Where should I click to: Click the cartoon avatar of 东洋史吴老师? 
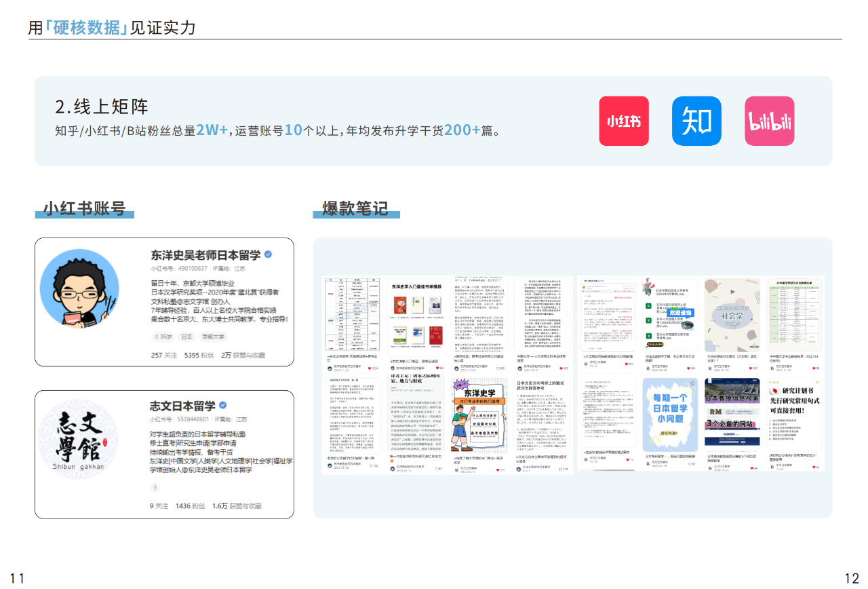click(x=79, y=288)
